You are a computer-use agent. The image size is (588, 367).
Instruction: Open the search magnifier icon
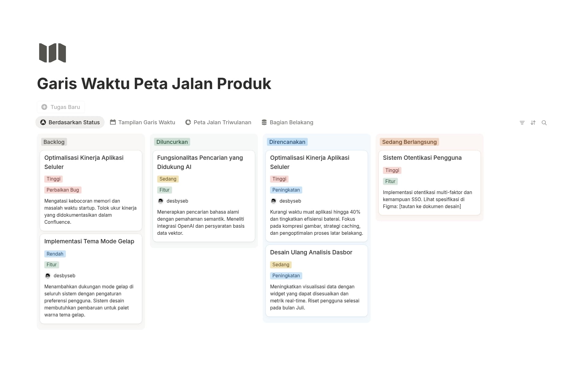[x=544, y=123]
